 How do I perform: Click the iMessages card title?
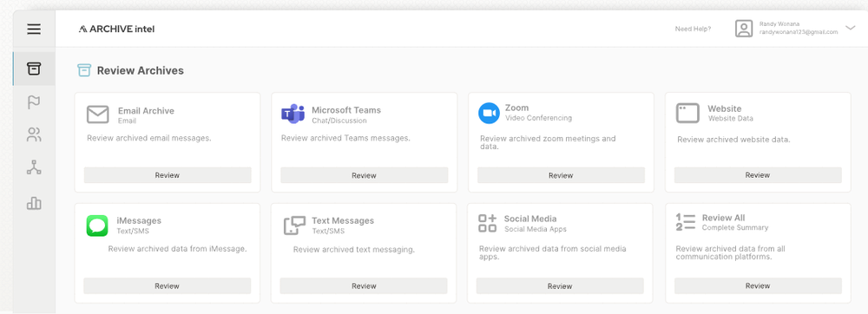pos(139,220)
